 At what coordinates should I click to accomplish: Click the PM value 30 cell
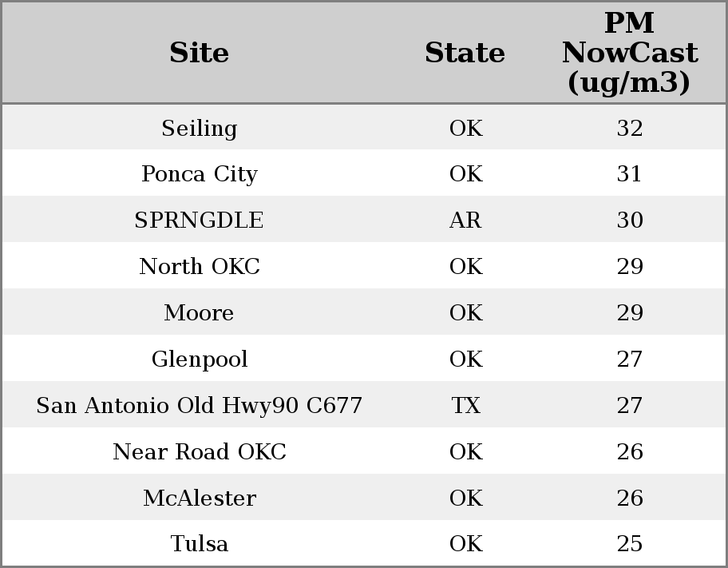coord(629,220)
